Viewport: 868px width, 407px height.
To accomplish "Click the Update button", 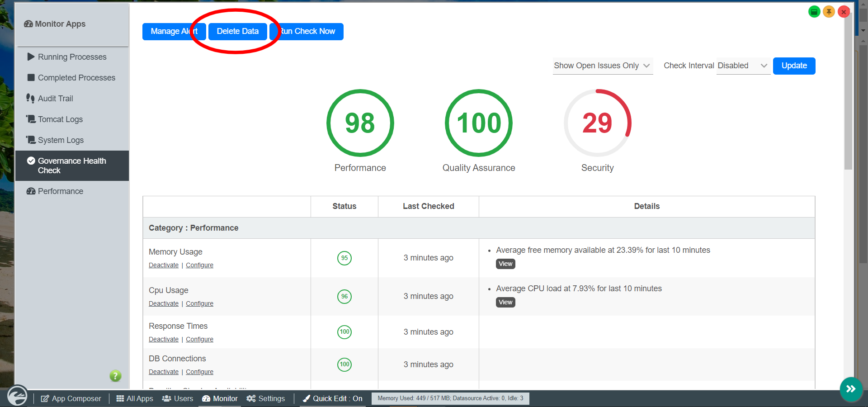I will 794,66.
